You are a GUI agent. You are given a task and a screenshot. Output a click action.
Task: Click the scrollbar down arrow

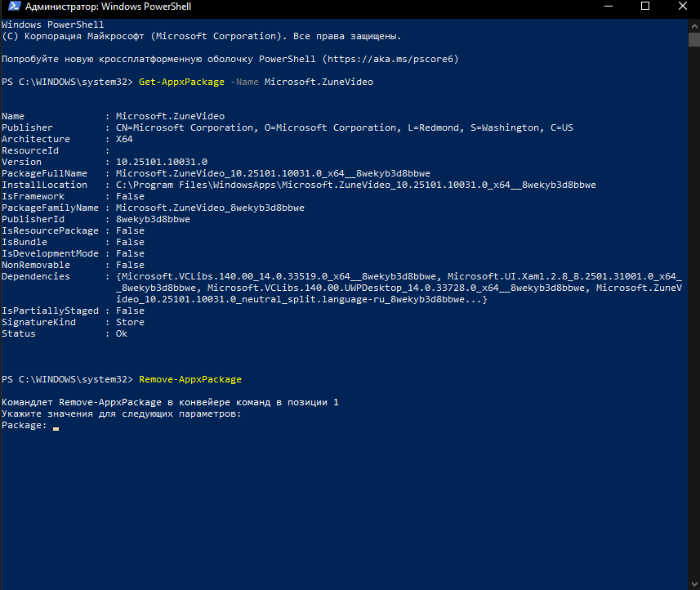pos(694,583)
